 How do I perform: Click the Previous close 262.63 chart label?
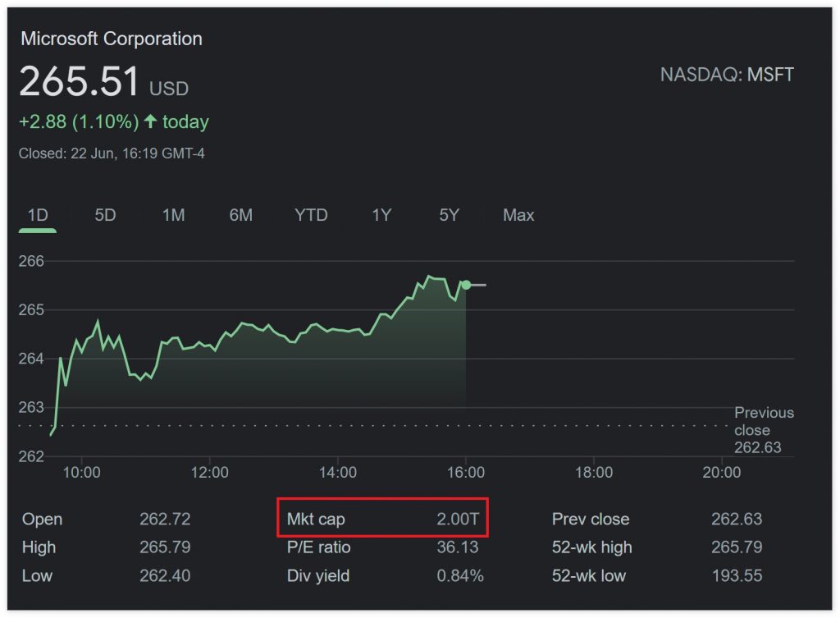[763, 430]
